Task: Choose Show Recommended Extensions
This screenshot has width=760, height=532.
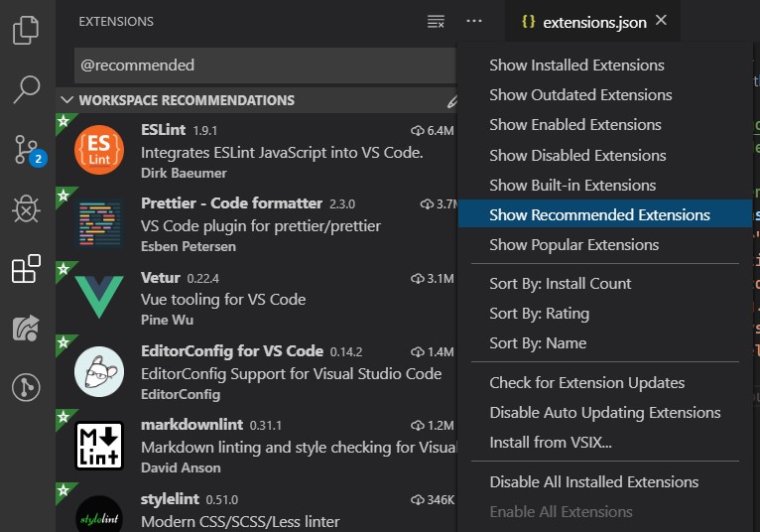Action: coord(605,214)
